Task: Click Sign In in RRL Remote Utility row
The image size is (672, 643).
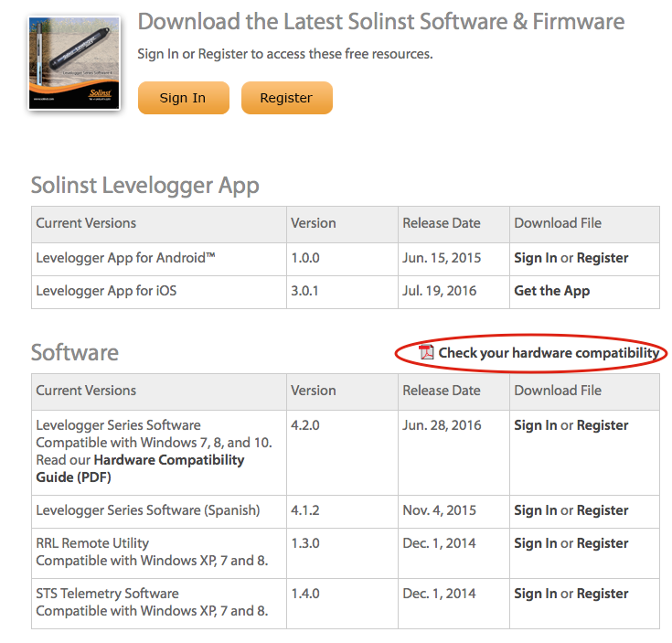Action: tap(535, 543)
